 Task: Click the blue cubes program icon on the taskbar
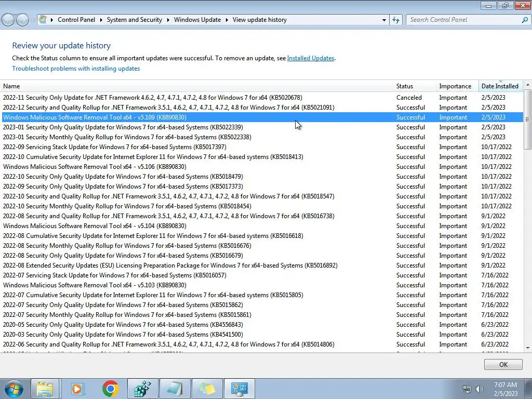(x=142, y=389)
